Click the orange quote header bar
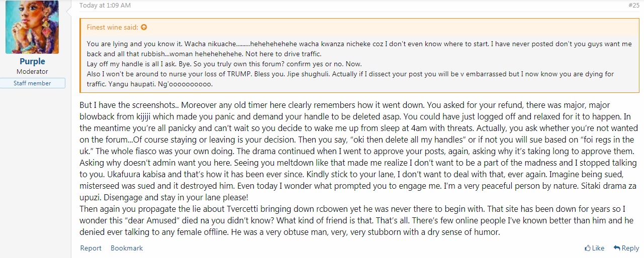The image size is (644, 258). (x=359, y=27)
